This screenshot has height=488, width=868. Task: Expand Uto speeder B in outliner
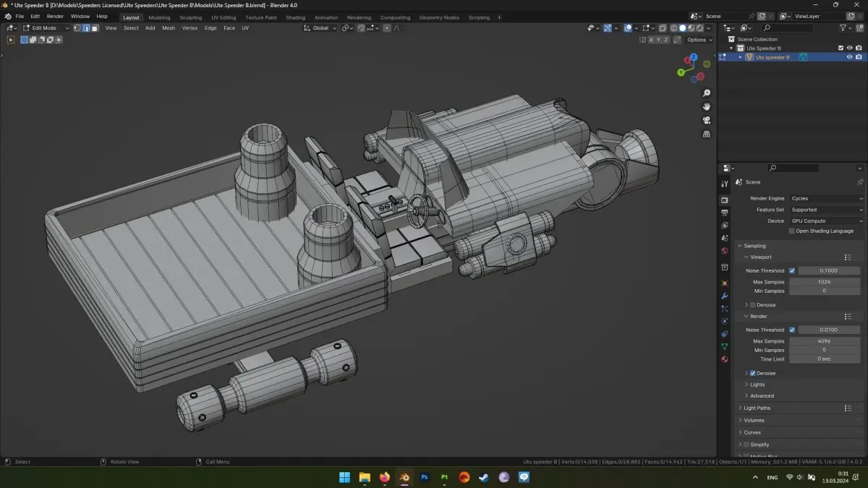tap(740, 57)
